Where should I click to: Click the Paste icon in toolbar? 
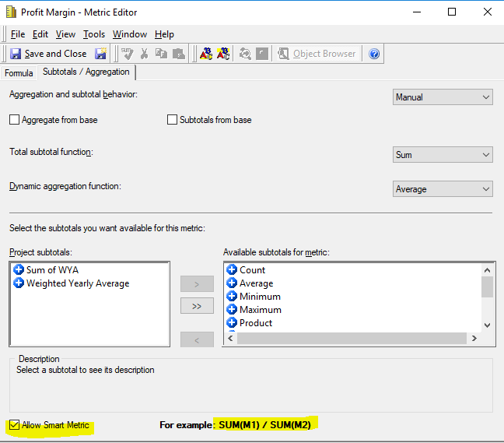click(x=179, y=54)
